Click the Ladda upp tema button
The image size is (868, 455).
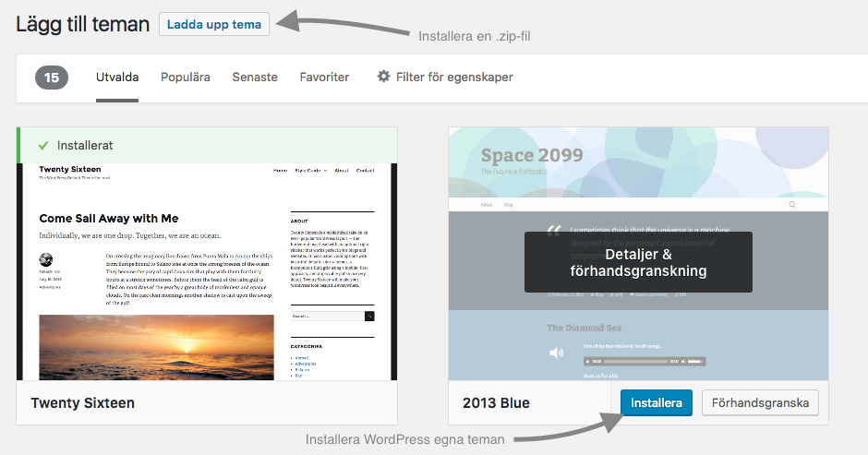pos(214,24)
